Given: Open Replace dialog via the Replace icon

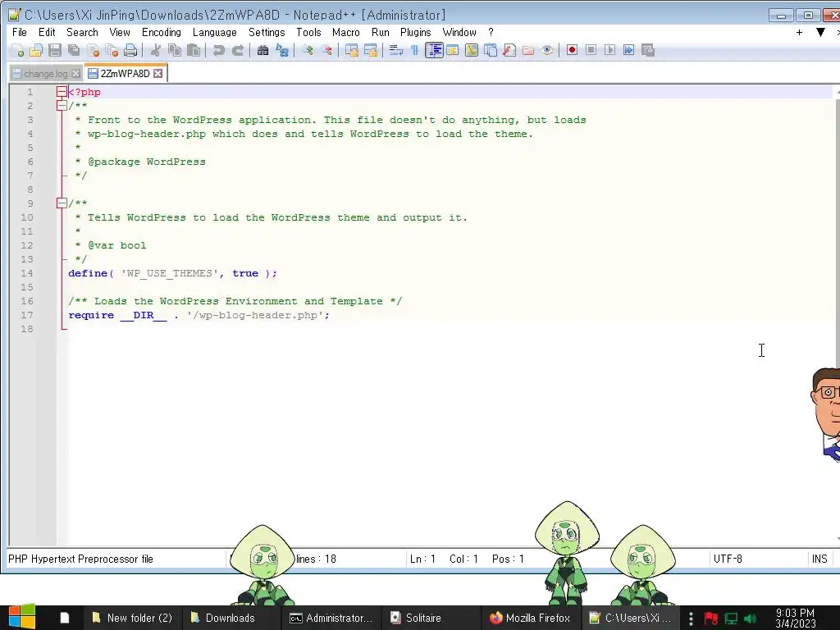Looking at the screenshot, I should tap(282, 50).
